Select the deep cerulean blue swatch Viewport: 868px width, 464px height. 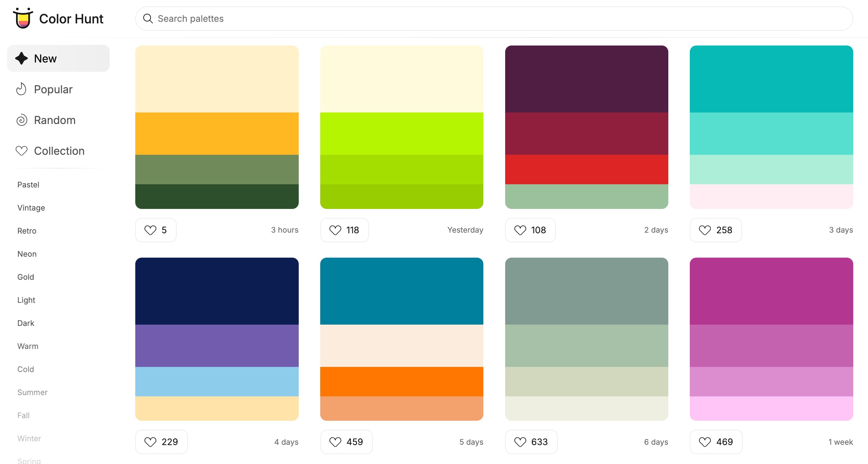click(x=402, y=291)
